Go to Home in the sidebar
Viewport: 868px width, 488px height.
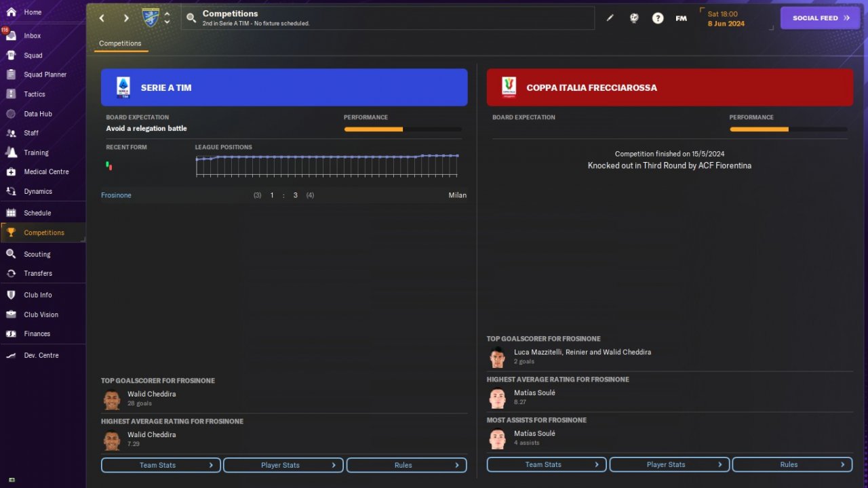(x=43, y=12)
